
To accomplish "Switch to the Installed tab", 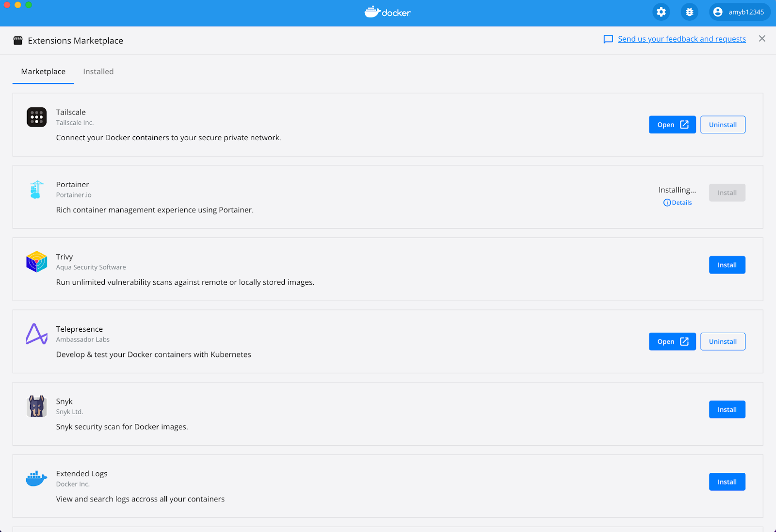I will pyautogui.click(x=98, y=71).
